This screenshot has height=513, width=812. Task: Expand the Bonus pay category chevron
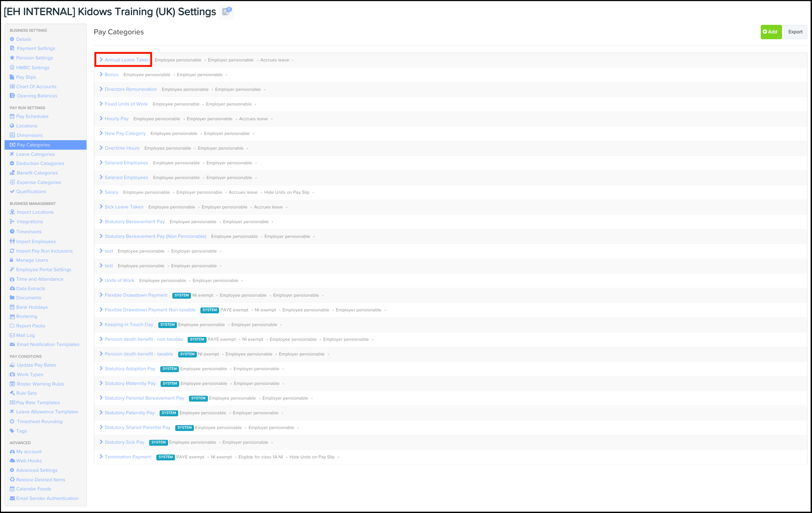click(101, 74)
